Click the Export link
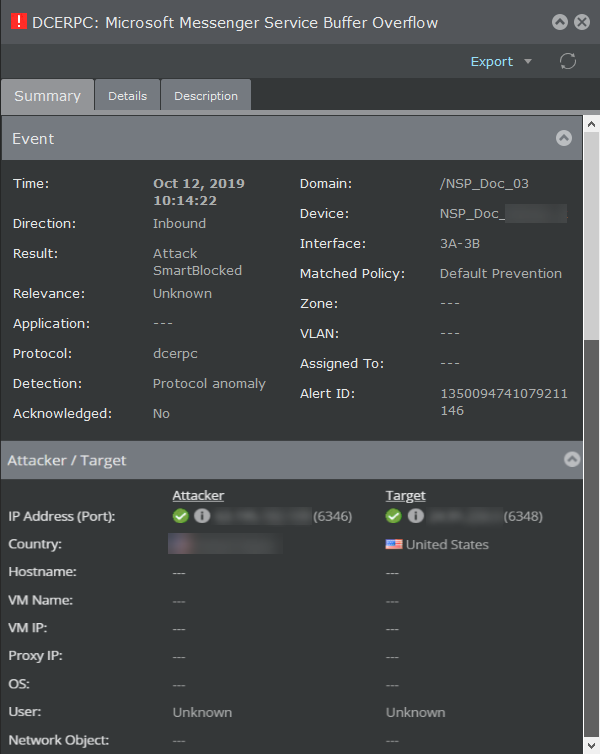 pos(491,62)
